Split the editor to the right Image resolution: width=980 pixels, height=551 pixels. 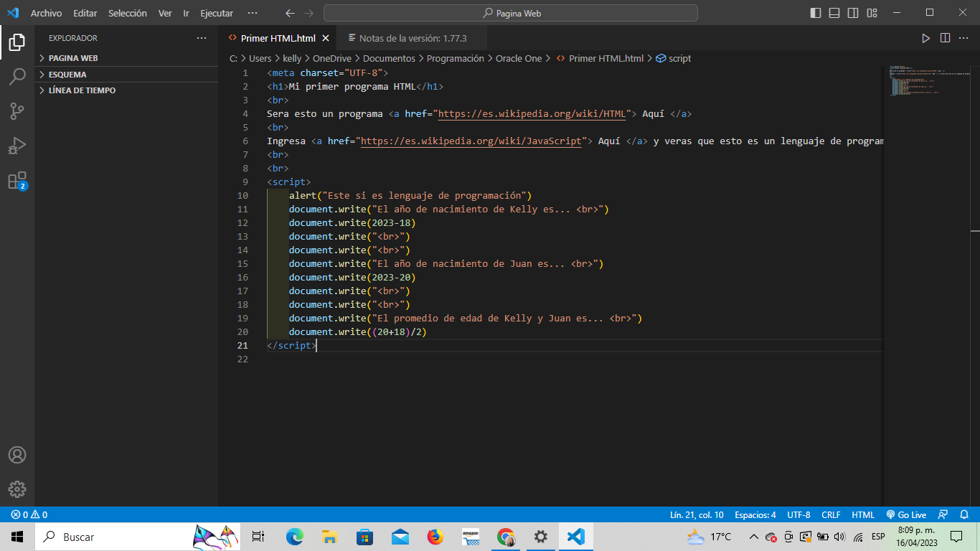pos(945,38)
